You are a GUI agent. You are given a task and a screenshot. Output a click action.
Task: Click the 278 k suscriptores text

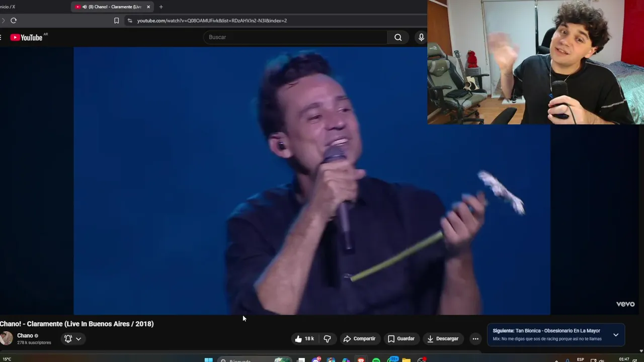pos(34,343)
